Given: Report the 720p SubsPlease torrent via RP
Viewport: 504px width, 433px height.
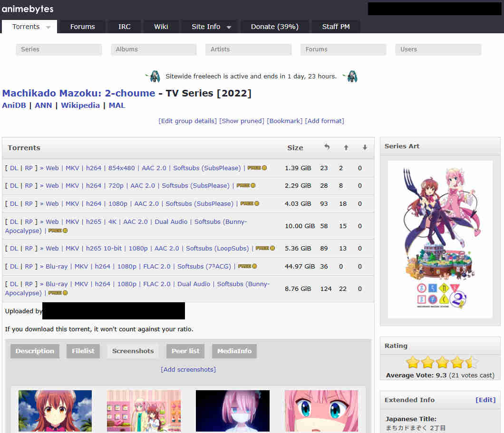Looking at the screenshot, I should pos(29,186).
